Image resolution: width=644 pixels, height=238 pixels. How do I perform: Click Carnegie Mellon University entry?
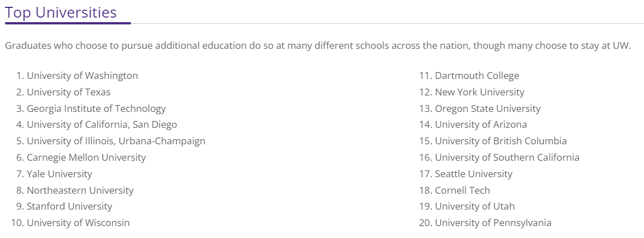click(x=86, y=157)
